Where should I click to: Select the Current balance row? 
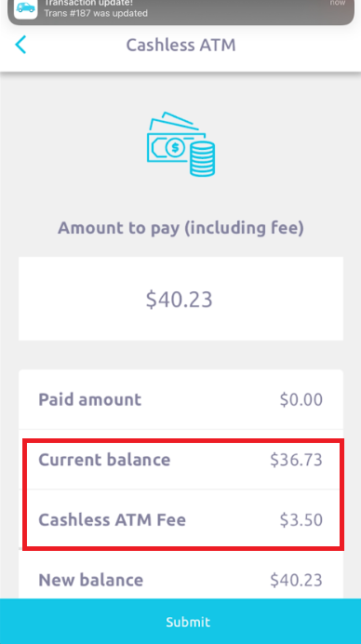(x=180, y=460)
